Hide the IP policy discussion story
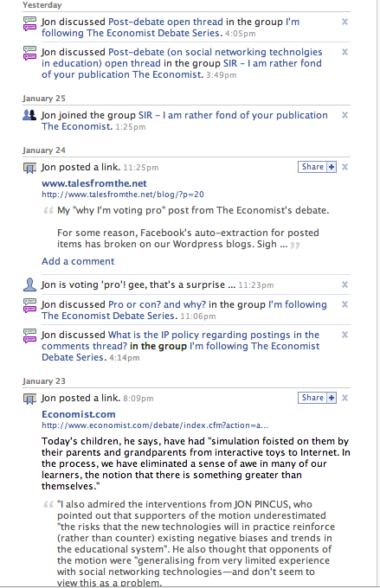The image size is (380, 588). [x=345, y=335]
